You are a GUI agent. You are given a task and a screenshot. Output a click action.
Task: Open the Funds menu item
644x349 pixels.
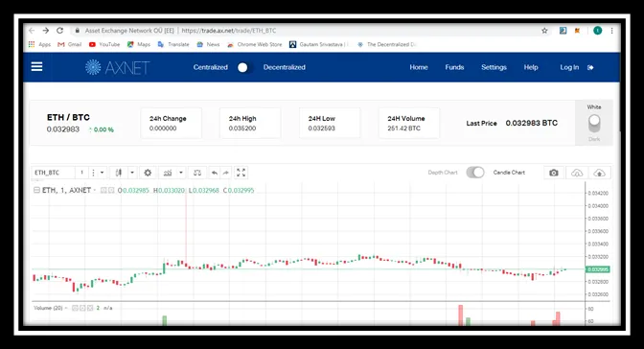click(454, 67)
